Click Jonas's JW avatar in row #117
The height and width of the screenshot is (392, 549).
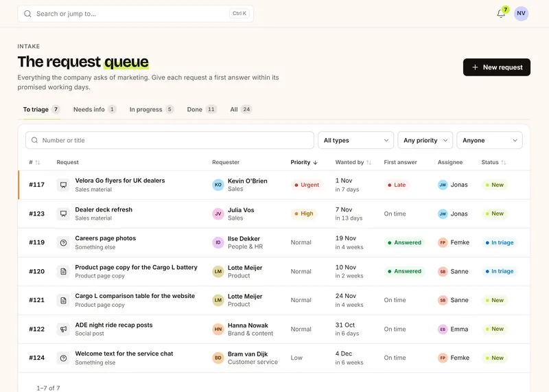click(443, 185)
